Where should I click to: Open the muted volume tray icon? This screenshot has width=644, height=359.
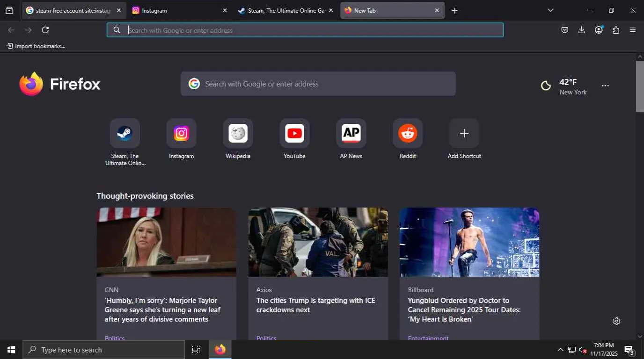[x=583, y=350]
